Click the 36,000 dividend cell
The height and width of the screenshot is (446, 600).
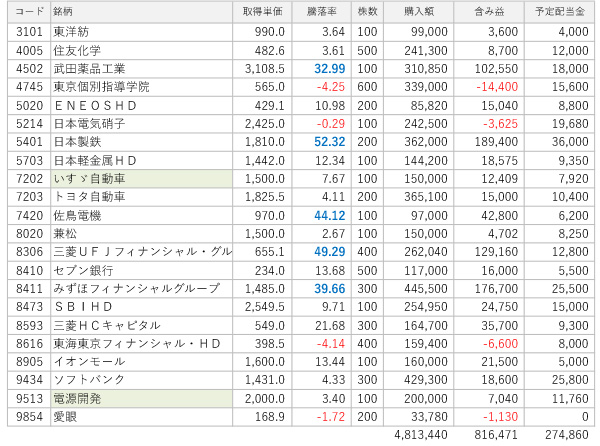[559, 142]
